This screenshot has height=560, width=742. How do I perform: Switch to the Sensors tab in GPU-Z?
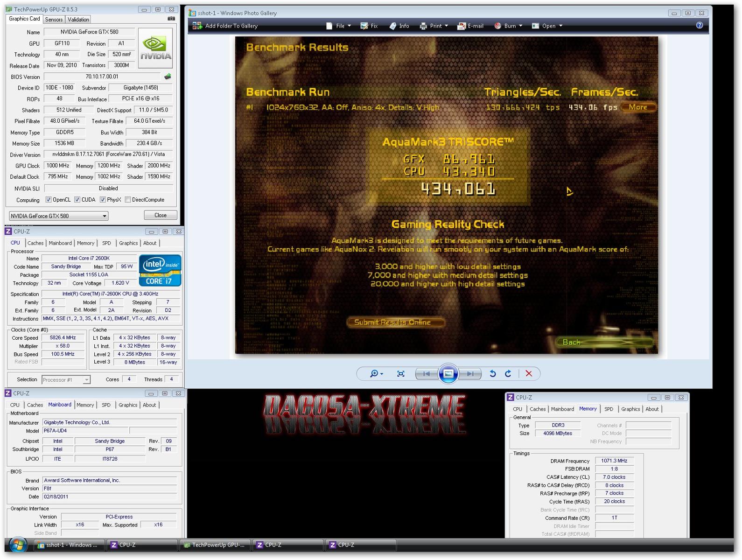[54, 20]
